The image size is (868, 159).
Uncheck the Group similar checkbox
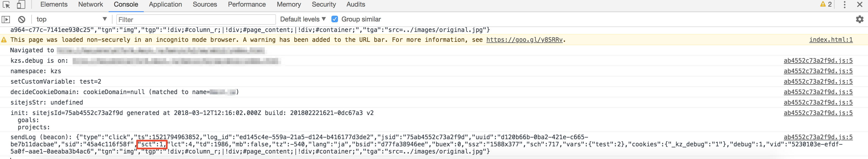coord(335,19)
